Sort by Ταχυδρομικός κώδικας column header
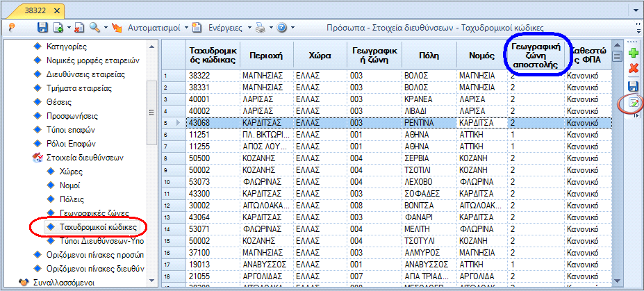This screenshot has width=644, height=291. tap(213, 56)
